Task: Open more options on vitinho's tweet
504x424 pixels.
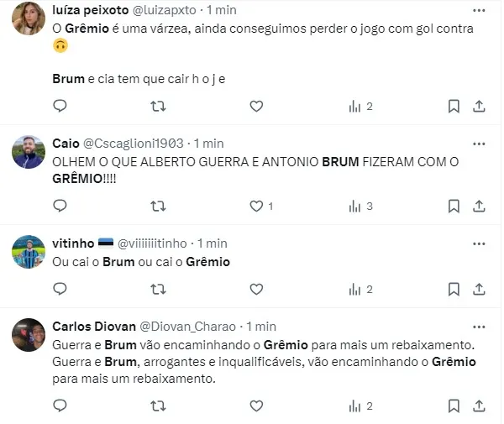Action: click(478, 243)
